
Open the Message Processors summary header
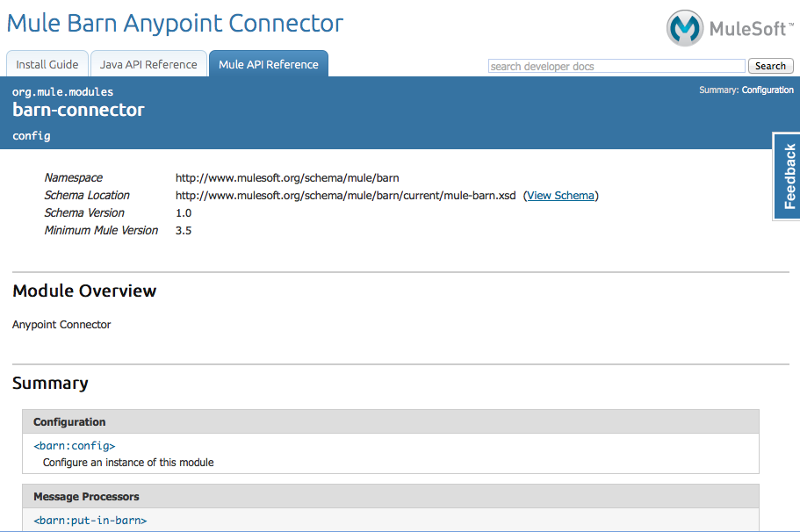click(85, 496)
